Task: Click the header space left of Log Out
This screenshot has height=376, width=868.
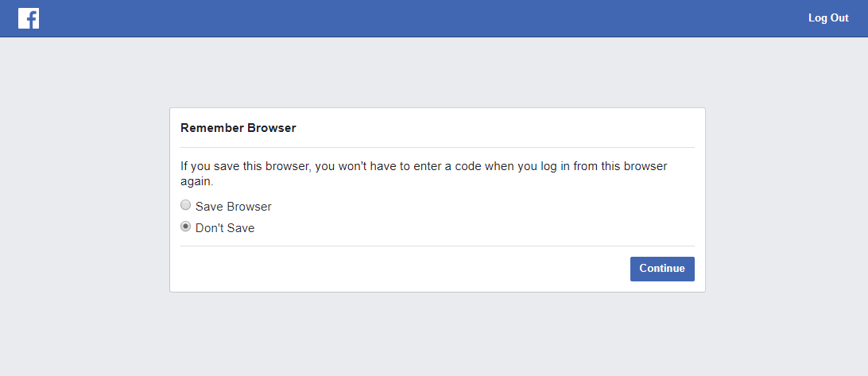Action: click(x=636, y=18)
